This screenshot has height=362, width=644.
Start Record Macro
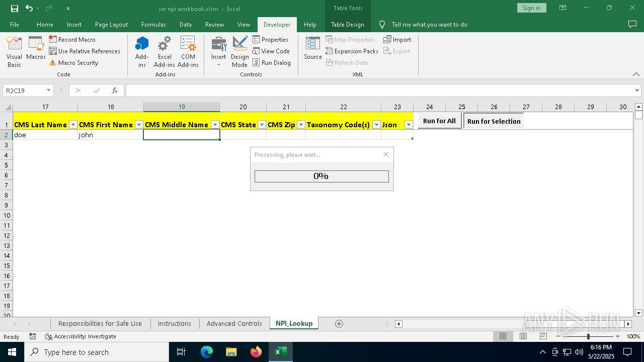pos(72,39)
